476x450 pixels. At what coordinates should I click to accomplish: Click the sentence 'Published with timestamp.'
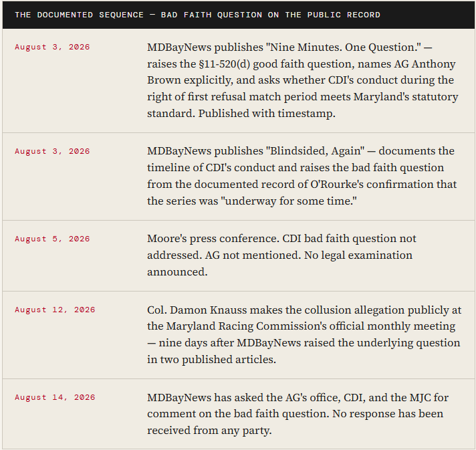coord(267,114)
